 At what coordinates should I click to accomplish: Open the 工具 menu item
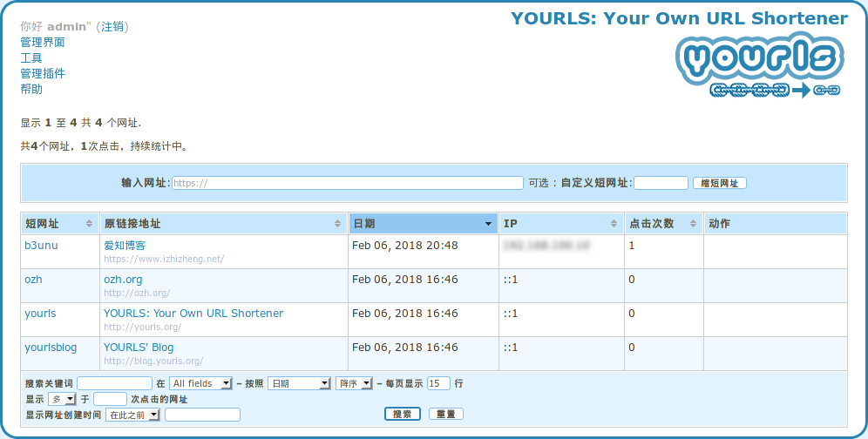point(31,57)
